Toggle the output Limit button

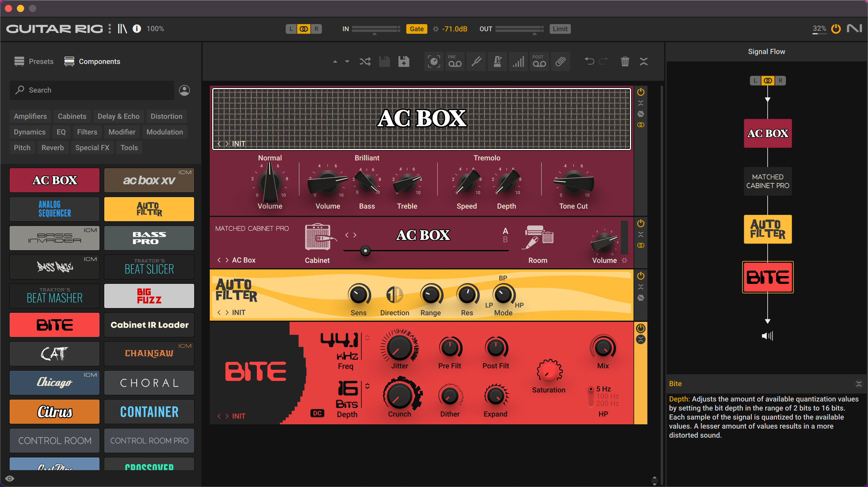tap(560, 29)
